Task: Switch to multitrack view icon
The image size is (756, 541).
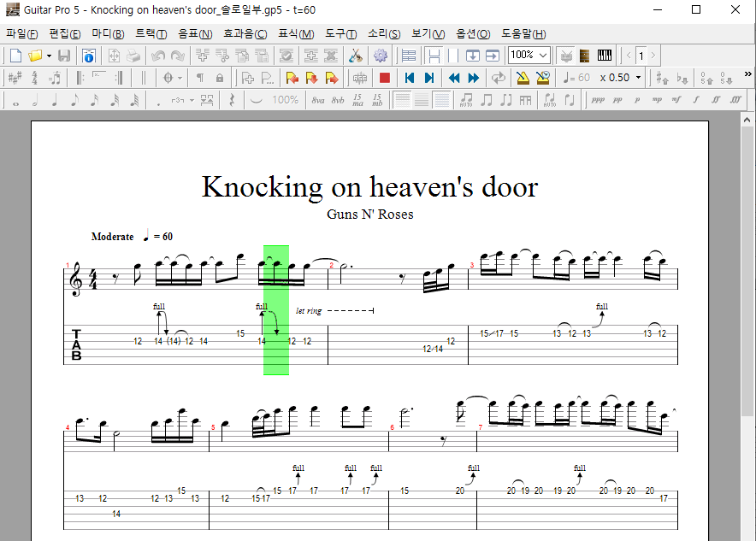Action: [x=409, y=56]
